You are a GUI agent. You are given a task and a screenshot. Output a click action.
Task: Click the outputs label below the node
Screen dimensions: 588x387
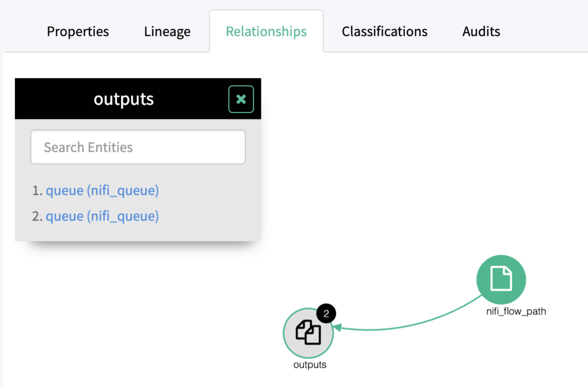(310, 365)
